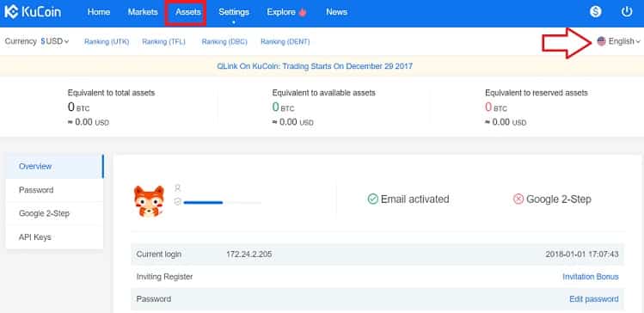This screenshot has width=644, height=313.
Task: Select the Password sidebar tab
Action: [55, 190]
